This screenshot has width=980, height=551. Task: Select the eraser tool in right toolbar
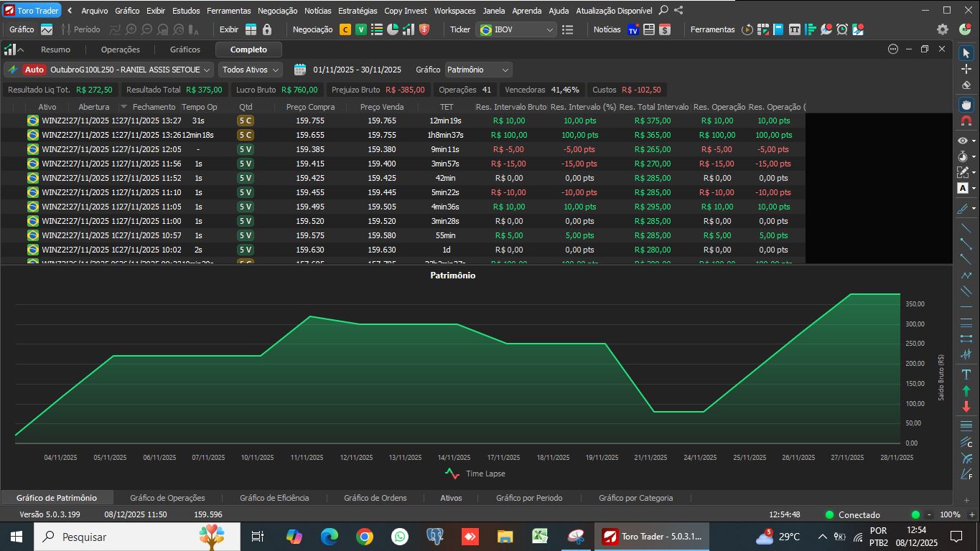(x=966, y=85)
